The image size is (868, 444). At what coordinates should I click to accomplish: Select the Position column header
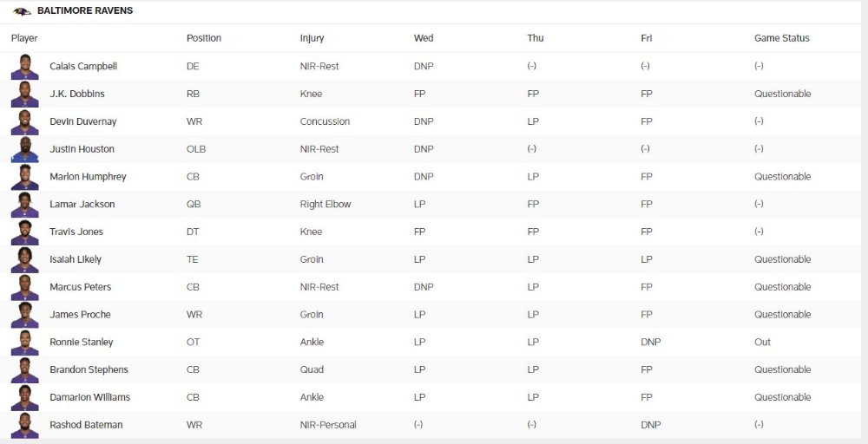tap(204, 38)
